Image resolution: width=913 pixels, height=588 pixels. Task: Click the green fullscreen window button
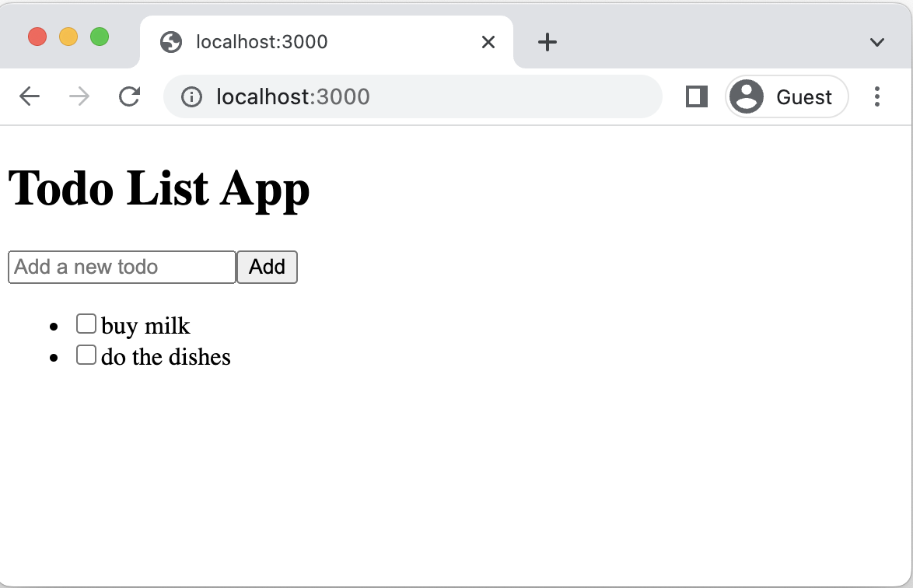pos(100,37)
